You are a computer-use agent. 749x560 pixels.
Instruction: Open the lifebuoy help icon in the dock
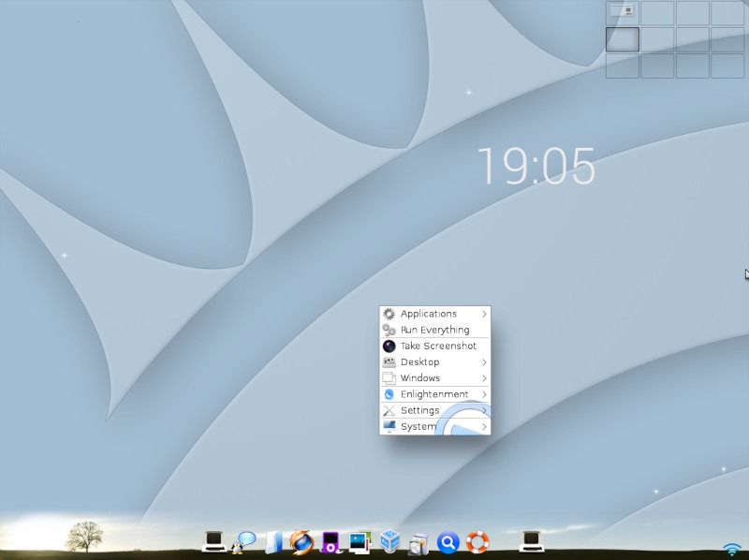pyautogui.click(x=478, y=540)
